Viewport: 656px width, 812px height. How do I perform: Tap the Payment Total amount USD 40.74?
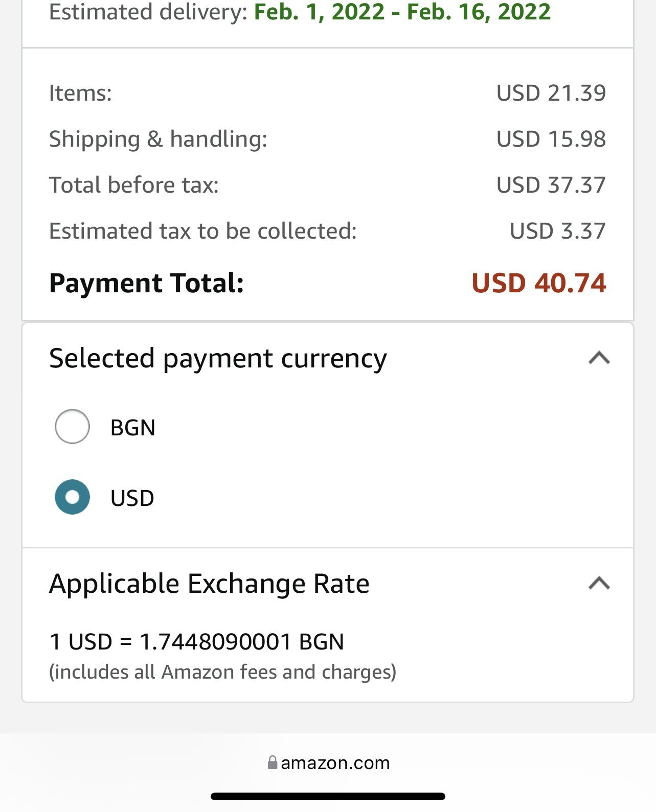(x=538, y=283)
